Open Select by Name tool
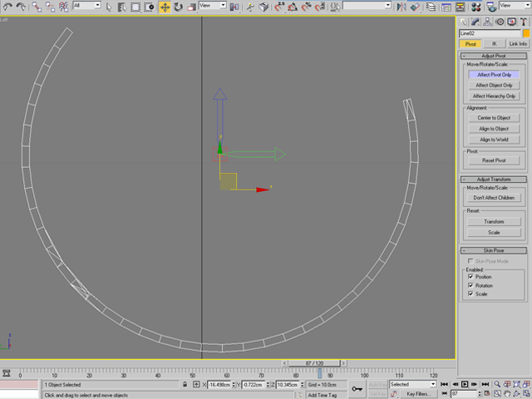This screenshot has width=532, height=399. [x=122, y=7]
